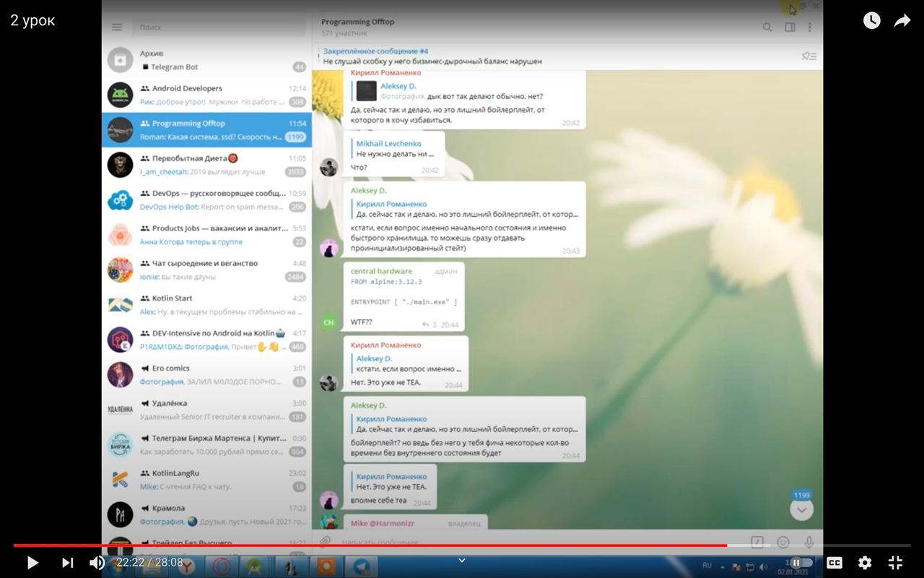Click the central hardware sender name
Image resolution: width=924 pixels, height=578 pixels.
pyautogui.click(x=381, y=271)
